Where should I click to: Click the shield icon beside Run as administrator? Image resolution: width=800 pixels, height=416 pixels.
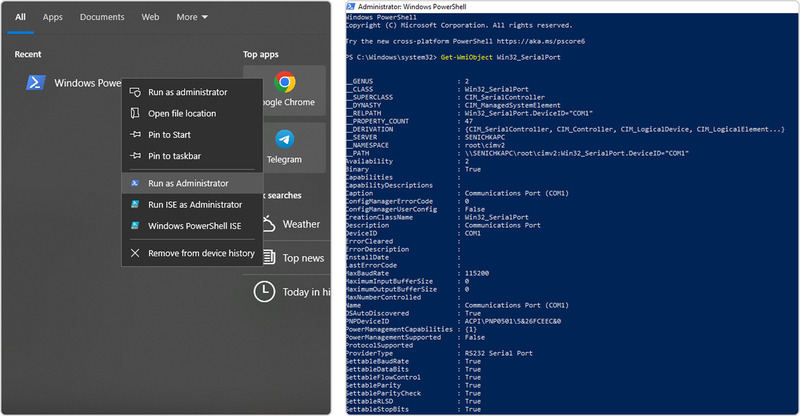pos(135,92)
